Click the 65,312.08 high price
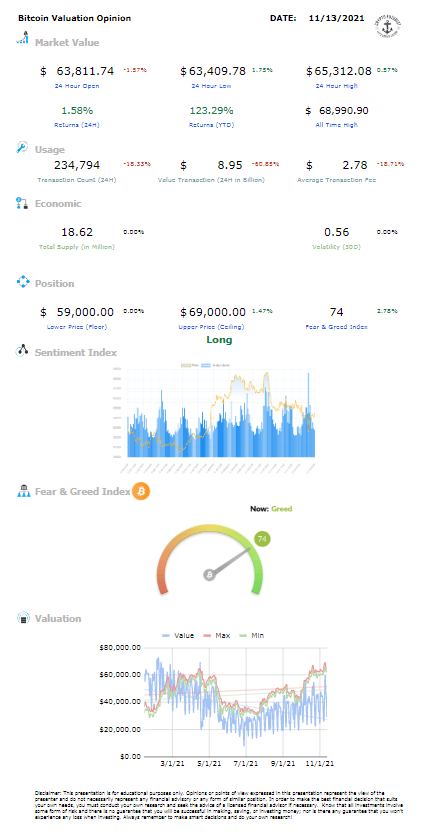The height and width of the screenshot is (840, 438). 343,71
